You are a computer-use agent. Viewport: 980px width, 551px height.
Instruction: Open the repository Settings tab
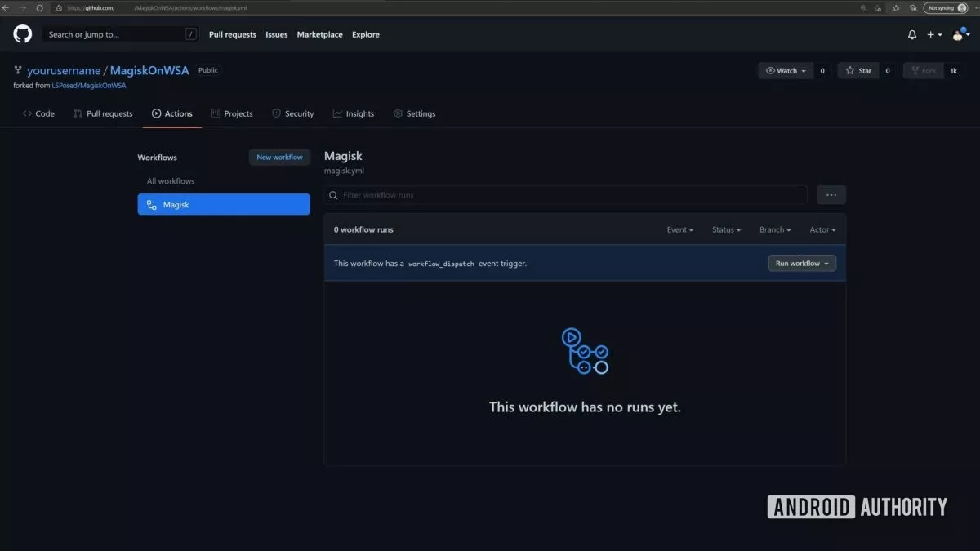click(x=415, y=113)
